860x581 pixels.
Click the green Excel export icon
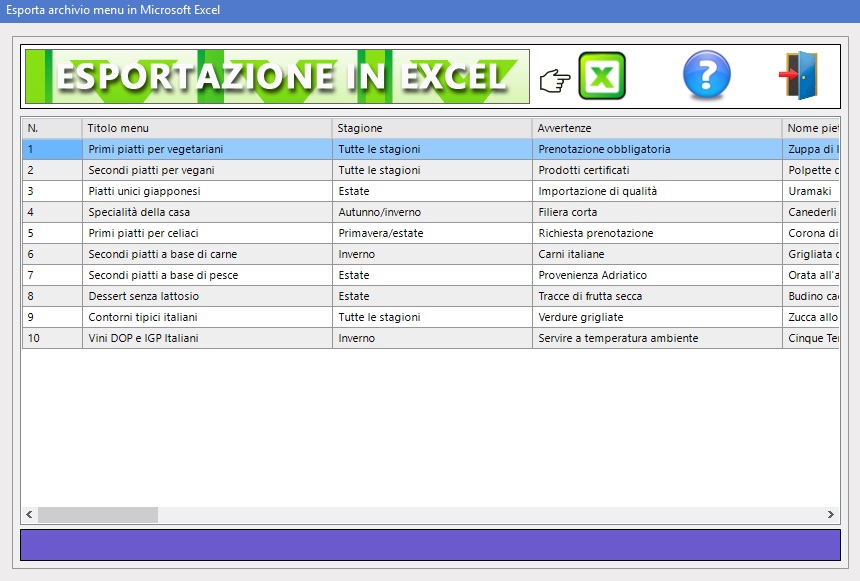(602, 76)
